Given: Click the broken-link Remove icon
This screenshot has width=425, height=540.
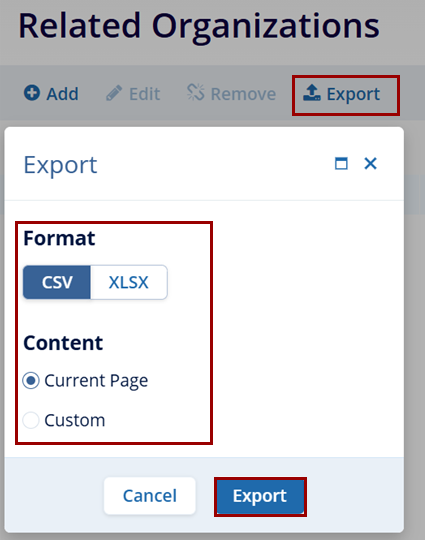Looking at the screenshot, I should tap(196, 92).
